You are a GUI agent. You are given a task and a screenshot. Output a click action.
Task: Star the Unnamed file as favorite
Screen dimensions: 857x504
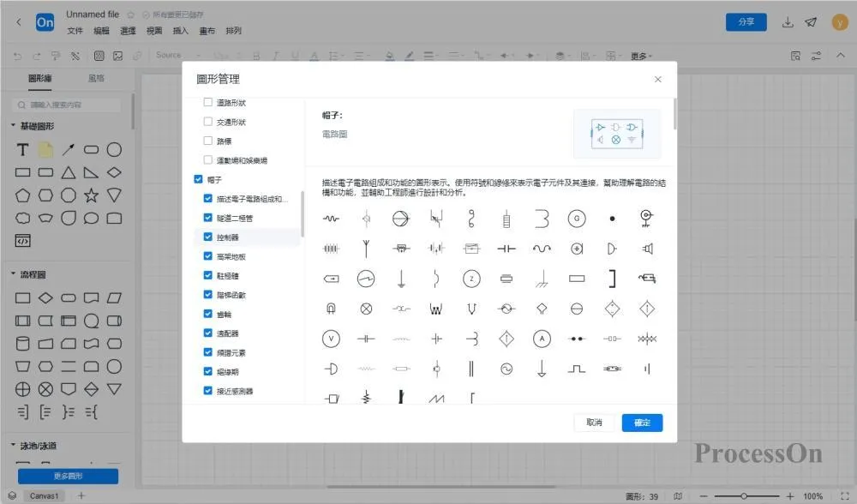[x=130, y=15]
